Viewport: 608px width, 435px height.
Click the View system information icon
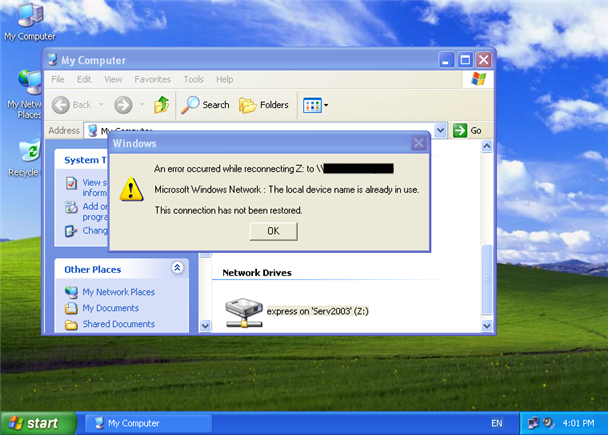(x=71, y=183)
